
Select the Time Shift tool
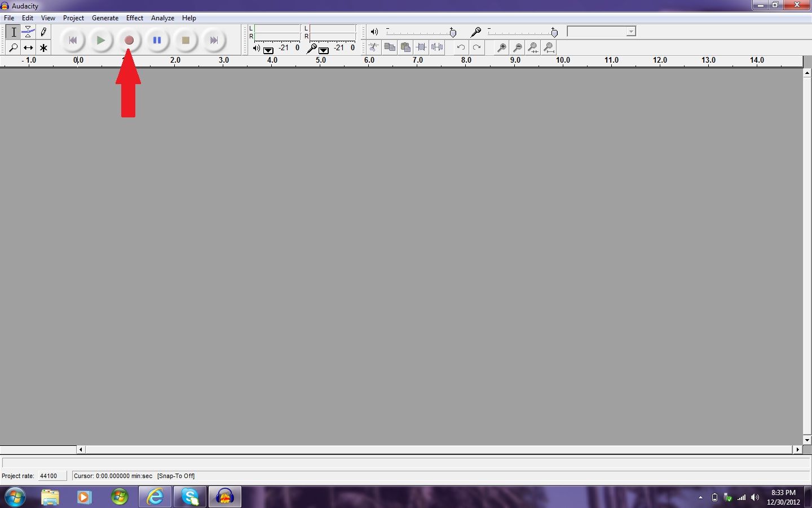[x=28, y=47]
